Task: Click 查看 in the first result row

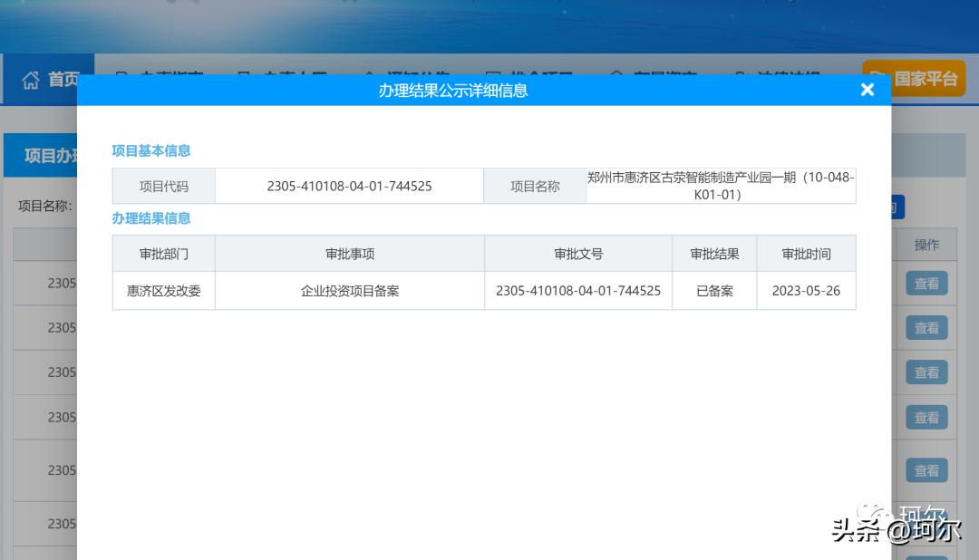Action: tap(926, 284)
